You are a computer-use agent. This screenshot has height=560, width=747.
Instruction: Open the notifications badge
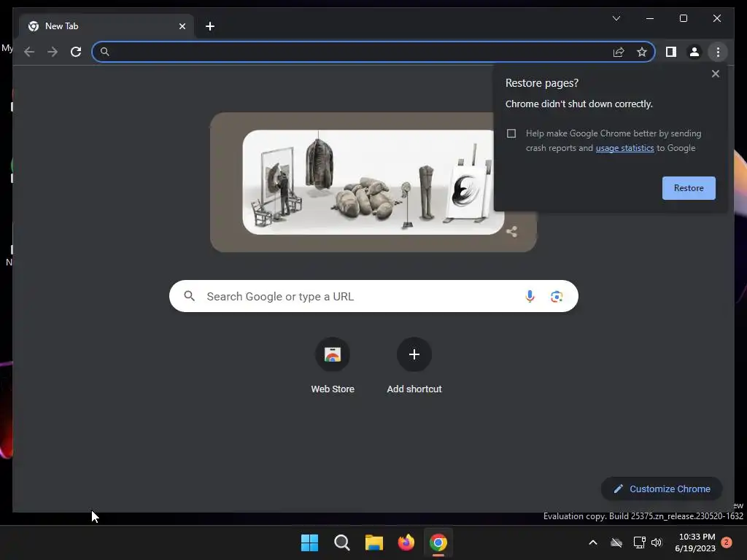(727, 542)
